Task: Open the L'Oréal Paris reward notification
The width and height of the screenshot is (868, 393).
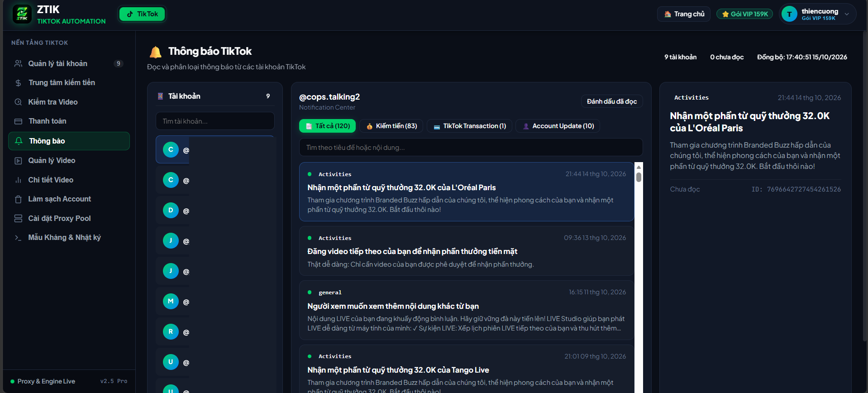Action: [466, 192]
